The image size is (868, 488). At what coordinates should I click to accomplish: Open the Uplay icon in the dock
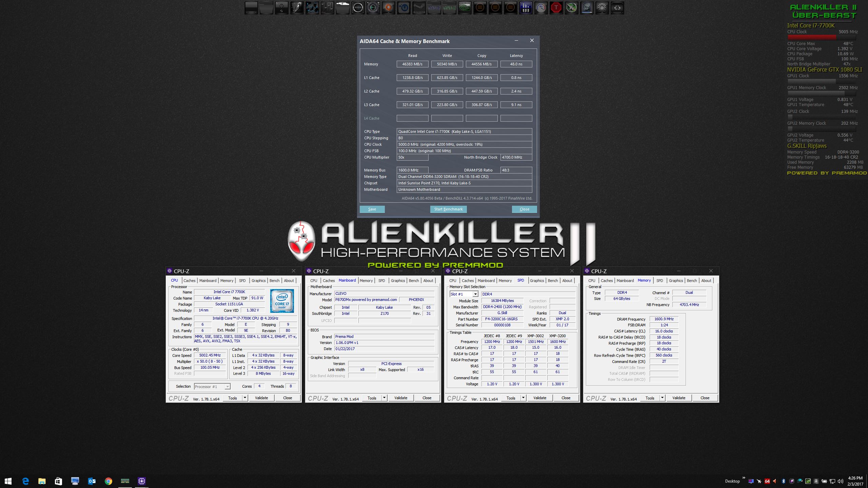pyautogui.click(x=403, y=8)
